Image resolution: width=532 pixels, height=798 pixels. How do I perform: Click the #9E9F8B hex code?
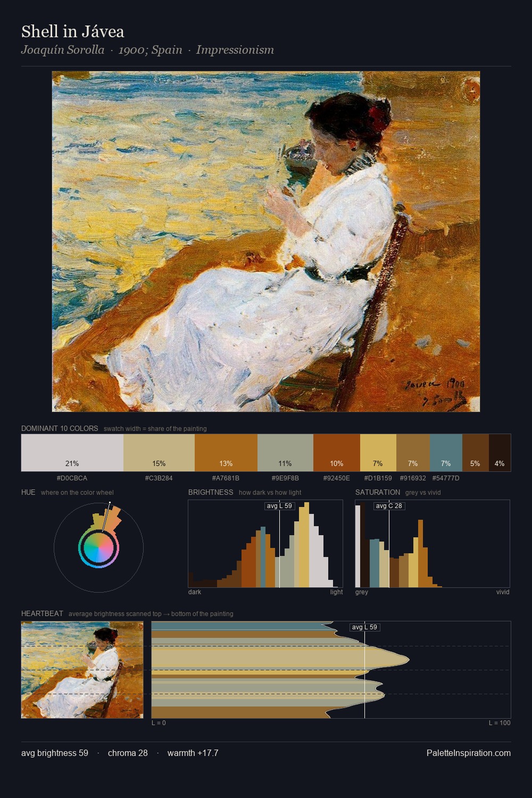pyautogui.click(x=285, y=478)
